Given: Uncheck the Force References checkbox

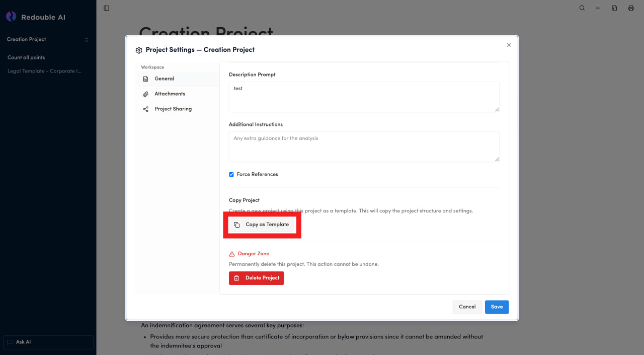Looking at the screenshot, I should coord(231,175).
